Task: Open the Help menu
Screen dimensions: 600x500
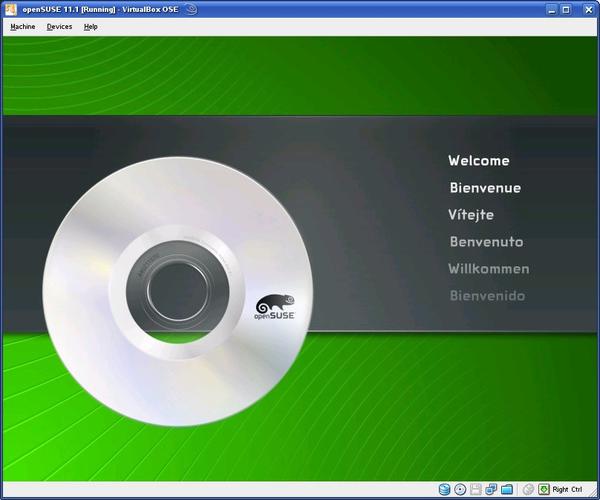Action: coord(91,27)
